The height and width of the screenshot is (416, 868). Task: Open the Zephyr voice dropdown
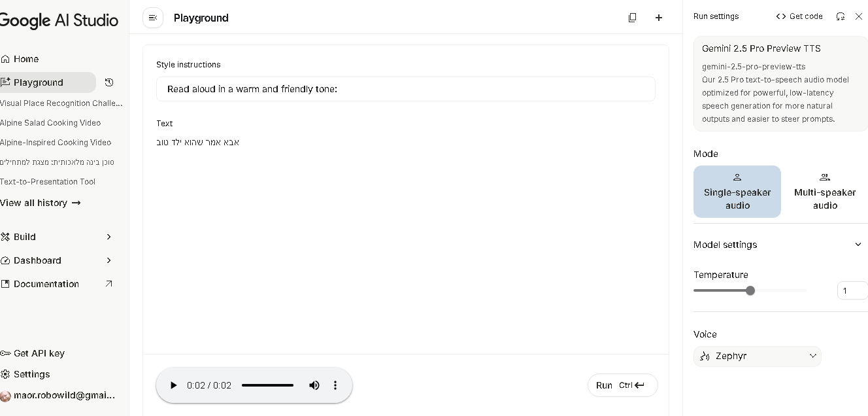click(757, 356)
